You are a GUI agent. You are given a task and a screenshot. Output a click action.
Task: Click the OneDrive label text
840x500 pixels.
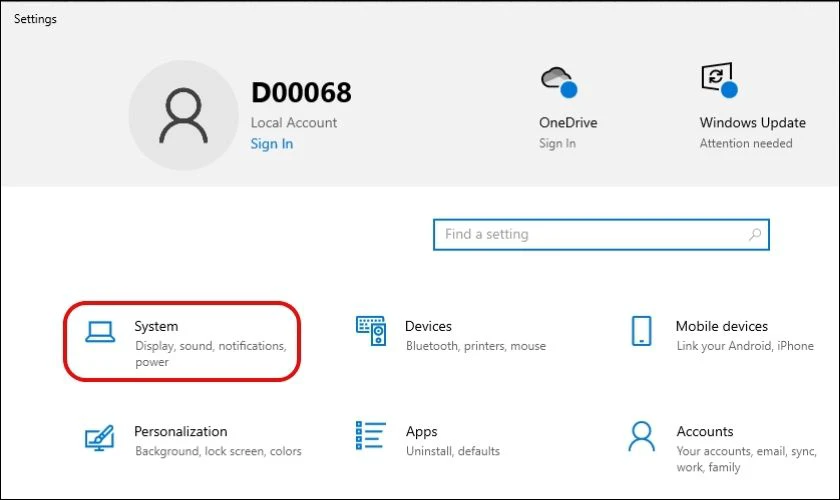point(568,123)
